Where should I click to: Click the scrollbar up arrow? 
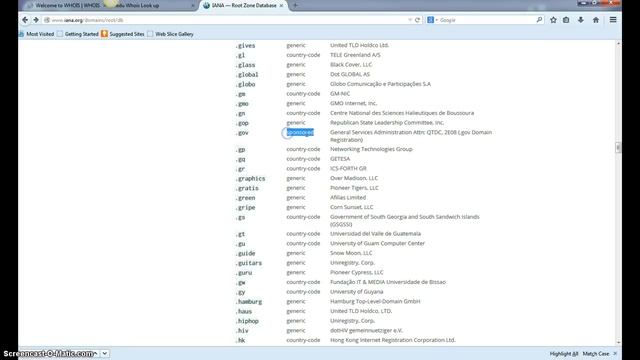point(618,43)
